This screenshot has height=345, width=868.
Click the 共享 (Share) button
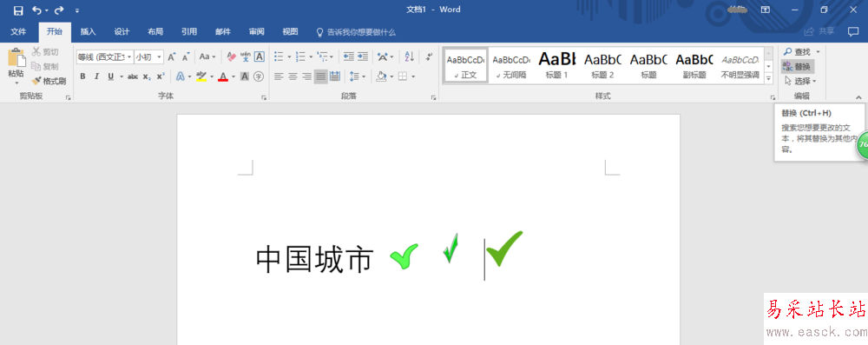click(x=820, y=31)
